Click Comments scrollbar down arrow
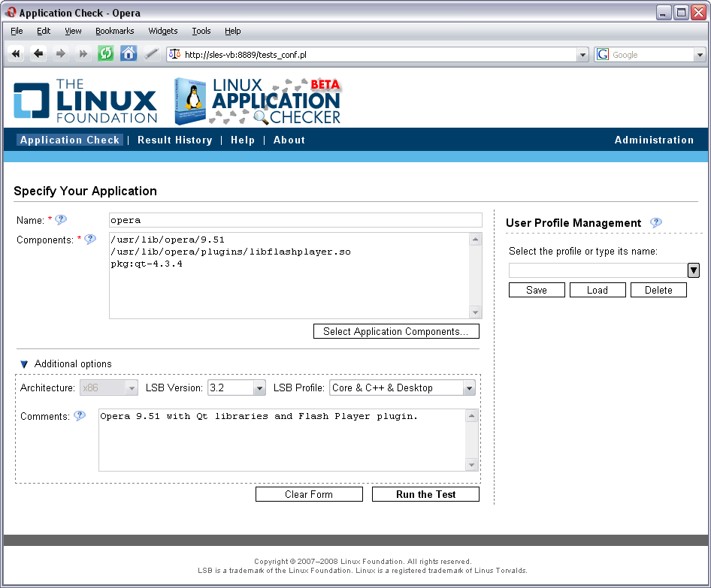This screenshot has width=711, height=588. coord(471,465)
